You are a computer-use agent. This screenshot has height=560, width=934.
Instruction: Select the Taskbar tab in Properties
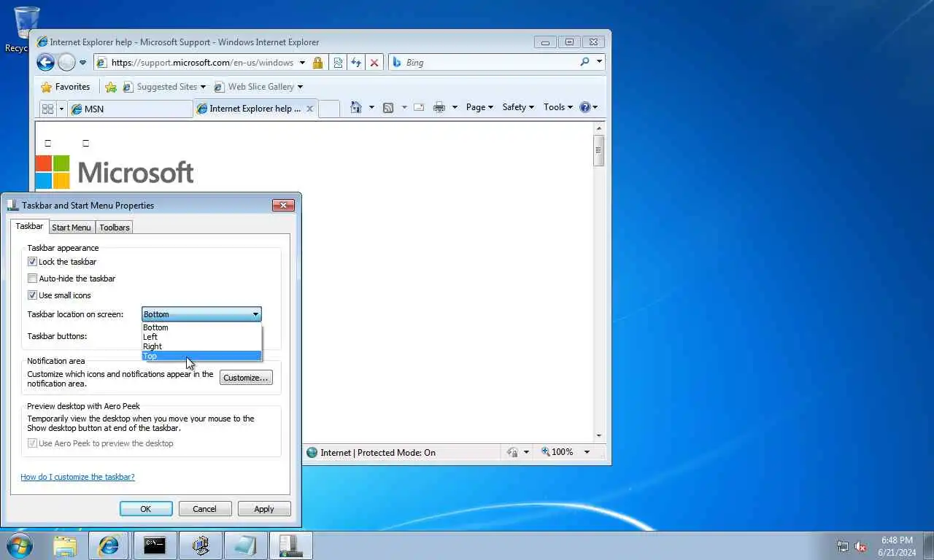click(x=29, y=226)
